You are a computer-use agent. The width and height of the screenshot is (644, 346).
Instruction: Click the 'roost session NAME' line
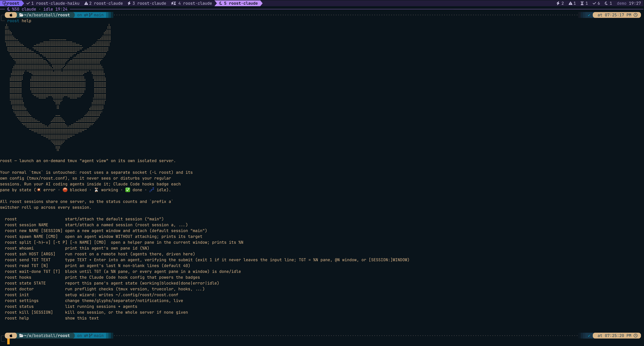click(96, 225)
